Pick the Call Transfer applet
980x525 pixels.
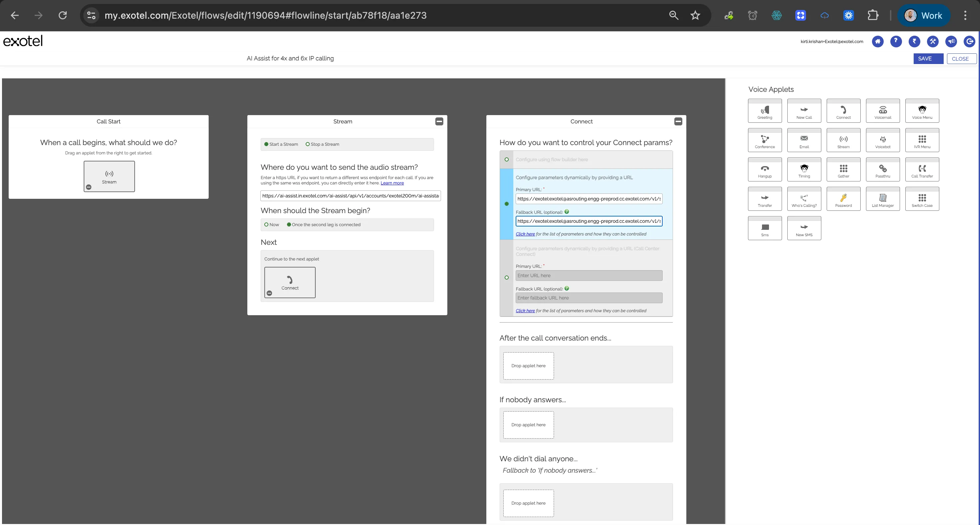922,169
